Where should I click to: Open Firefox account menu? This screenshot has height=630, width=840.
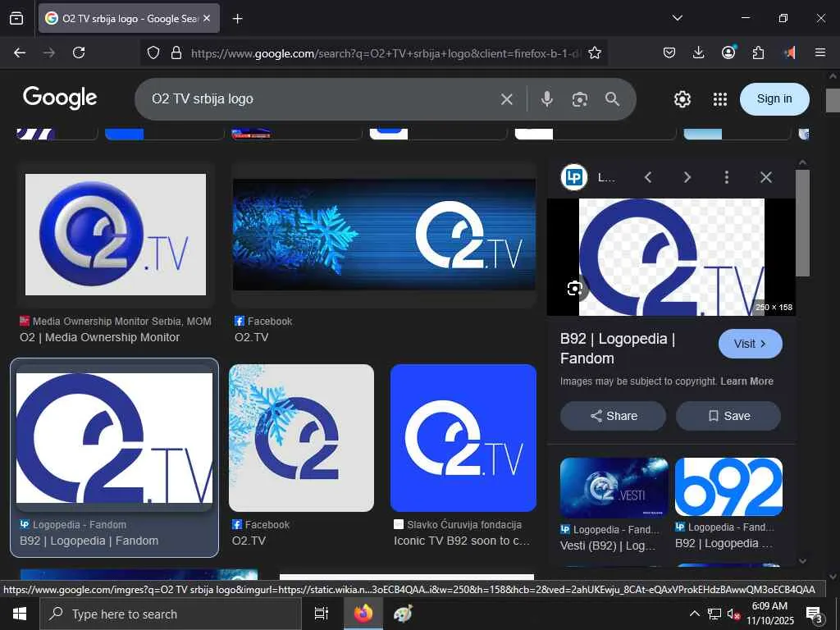(x=728, y=52)
